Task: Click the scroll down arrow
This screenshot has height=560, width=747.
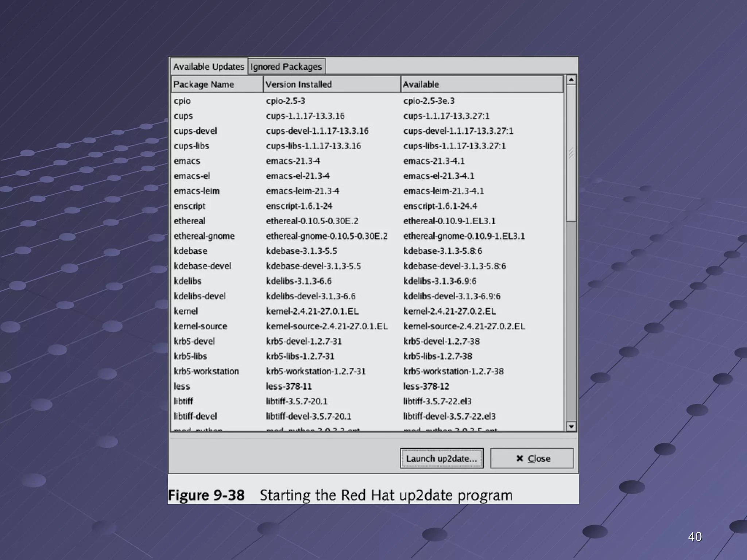Action: tap(571, 426)
